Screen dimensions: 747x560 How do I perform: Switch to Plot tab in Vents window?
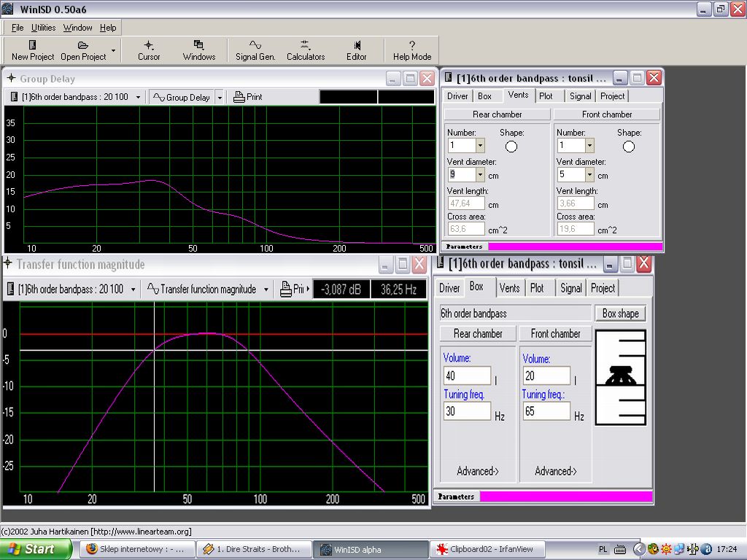(546, 96)
